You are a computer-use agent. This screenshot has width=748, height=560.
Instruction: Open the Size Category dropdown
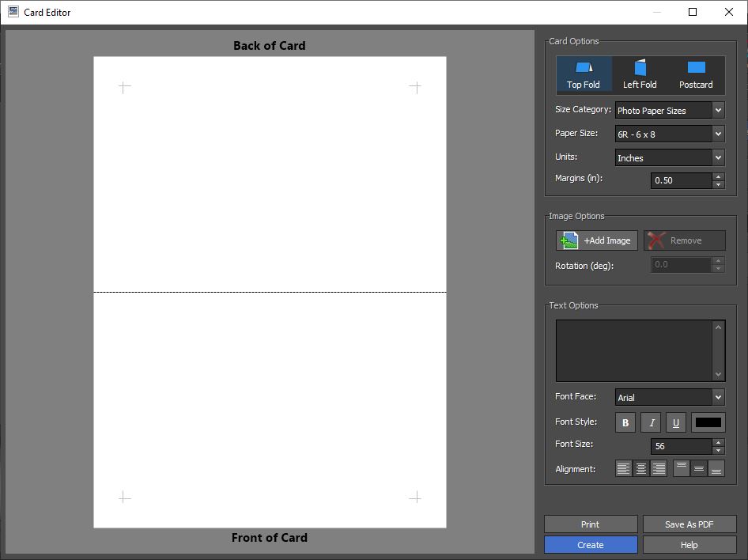pos(670,110)
